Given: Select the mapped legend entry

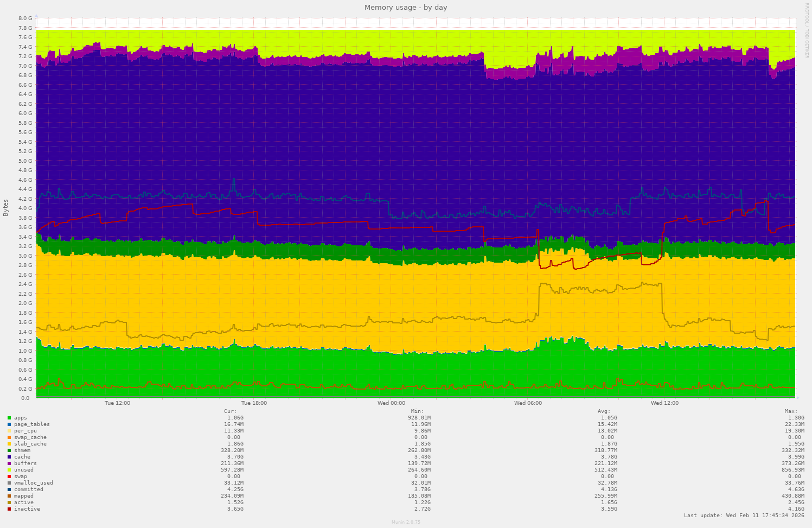Looking at the screenshot, I should pos(24,495).
